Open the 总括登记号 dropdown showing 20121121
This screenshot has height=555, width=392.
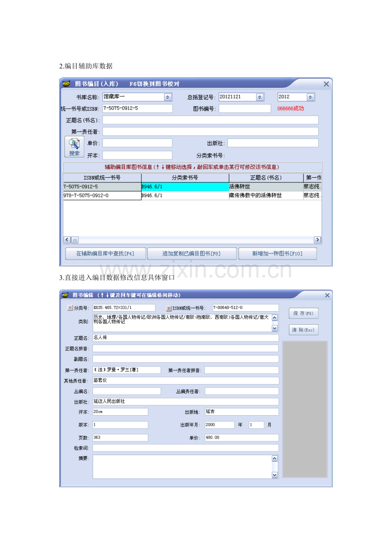259,98
